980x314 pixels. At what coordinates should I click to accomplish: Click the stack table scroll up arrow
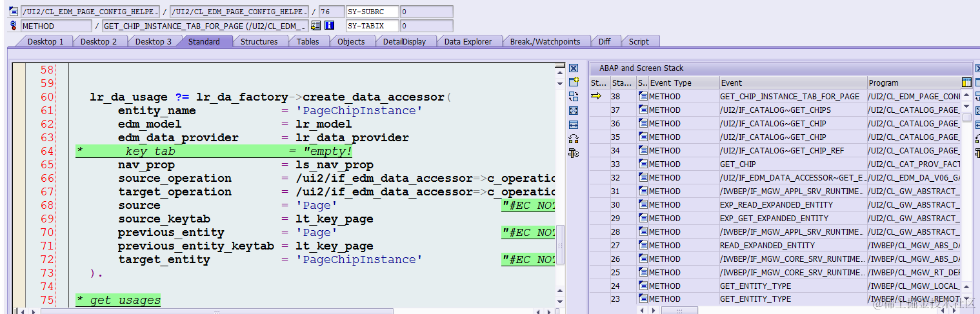point(966,95)
